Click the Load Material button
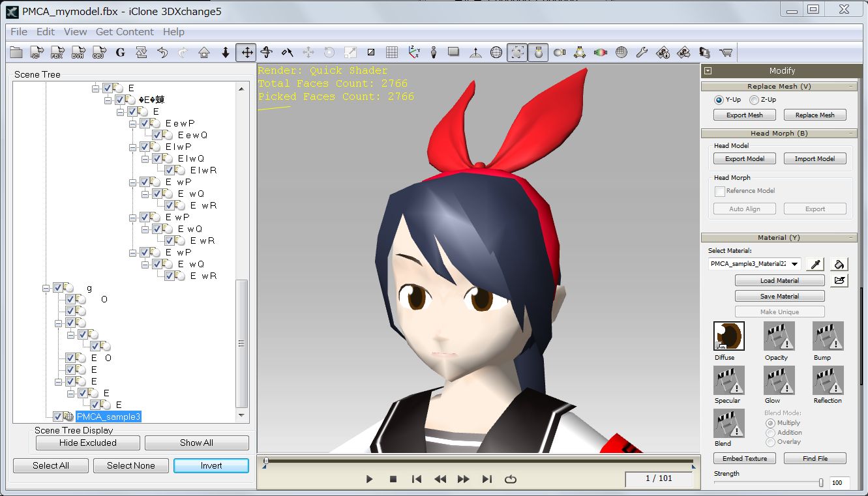 [779, 280]
